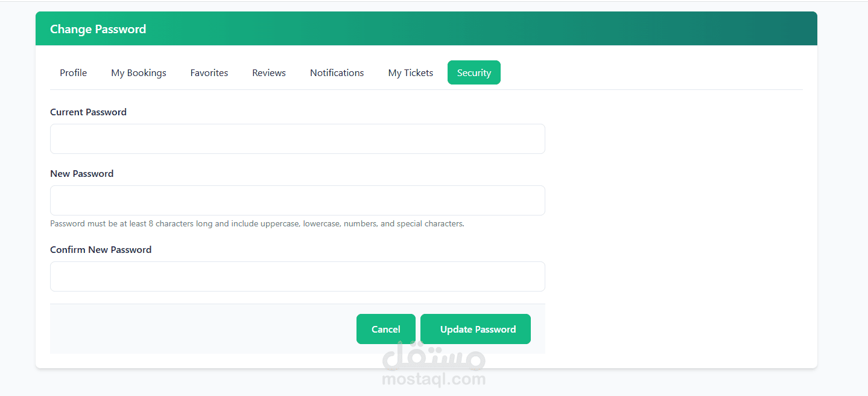The height and width of the screenshot is (396, 868).
Task: Click the Current Password label
Action: point(88,112)
